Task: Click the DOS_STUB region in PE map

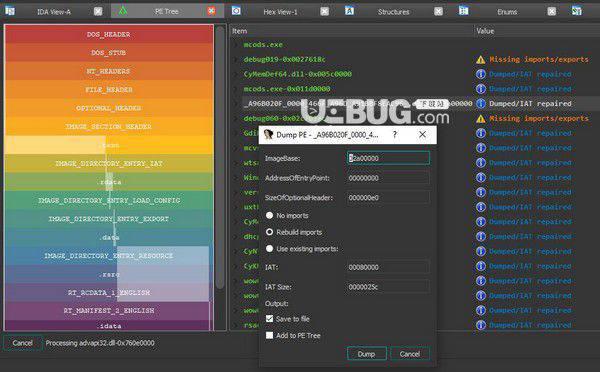Action: click(x=109, y=53)
